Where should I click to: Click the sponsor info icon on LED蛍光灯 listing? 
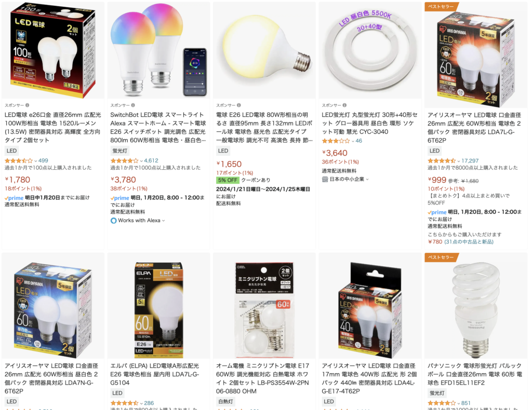[344, 105]
